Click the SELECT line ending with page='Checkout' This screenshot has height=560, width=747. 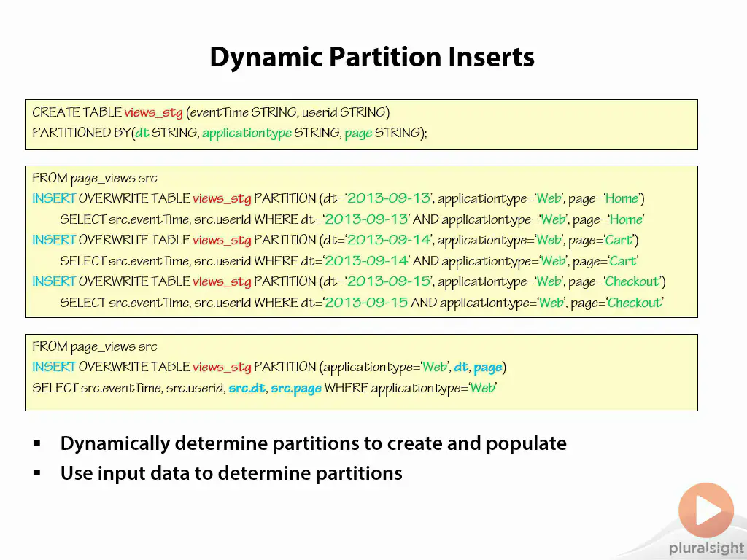point(362,303)
